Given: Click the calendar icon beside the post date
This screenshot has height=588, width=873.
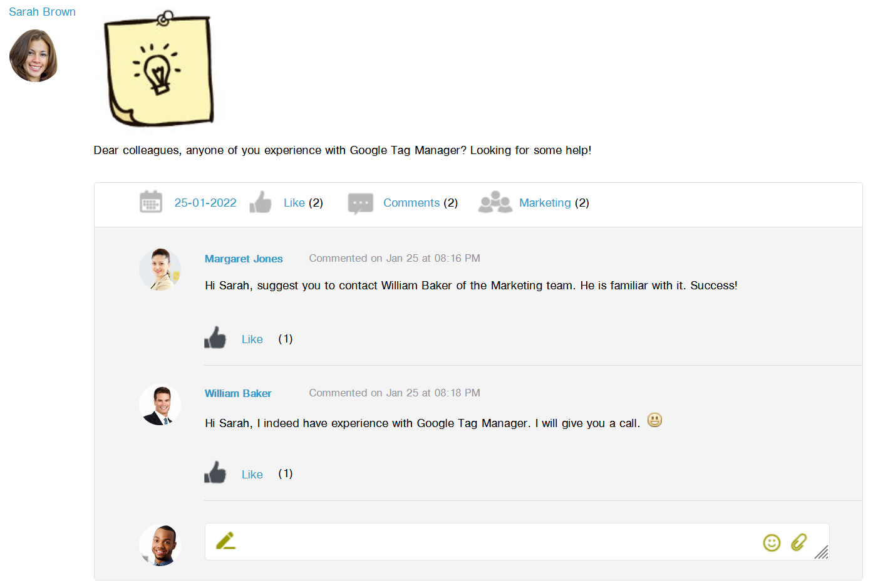Looking at the screenshot, I should pyautogui.click(x=151, y=202).
